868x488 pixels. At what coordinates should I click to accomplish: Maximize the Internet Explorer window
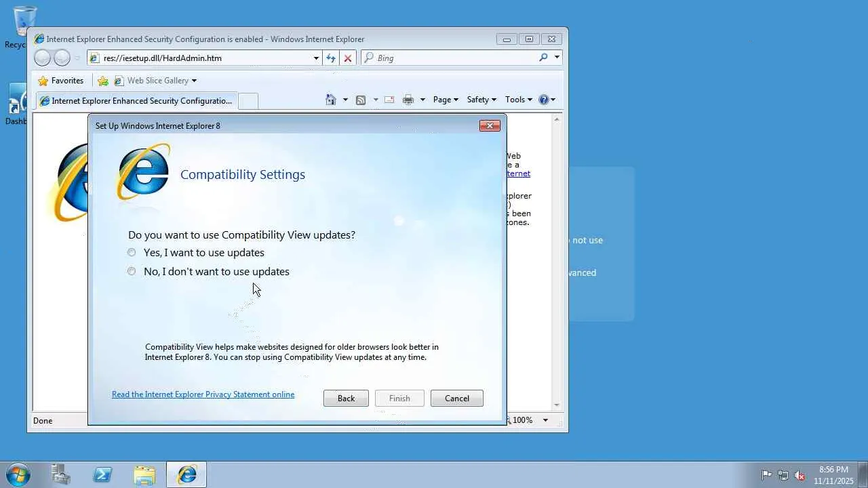529,39
